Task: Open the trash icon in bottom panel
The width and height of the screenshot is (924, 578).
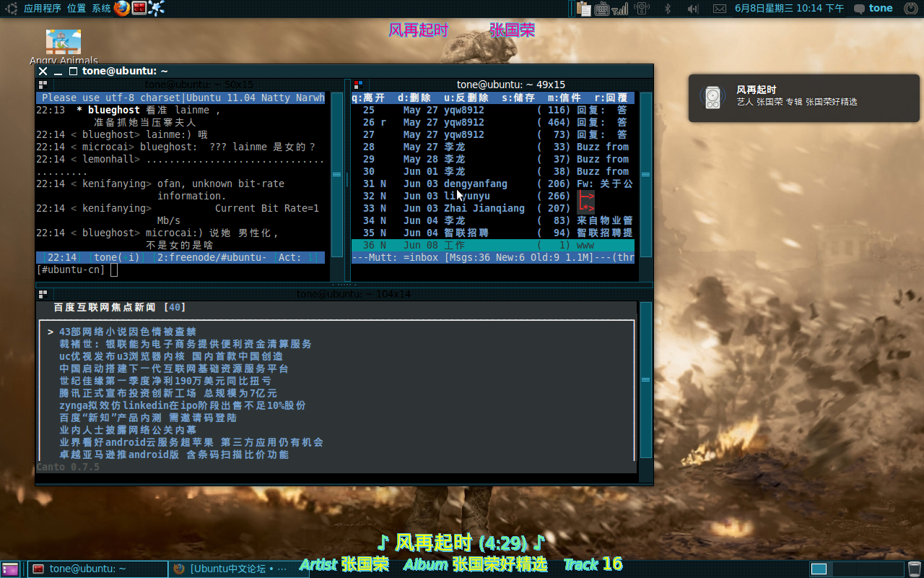Action: pyautogui.click(x=915, y=569)
